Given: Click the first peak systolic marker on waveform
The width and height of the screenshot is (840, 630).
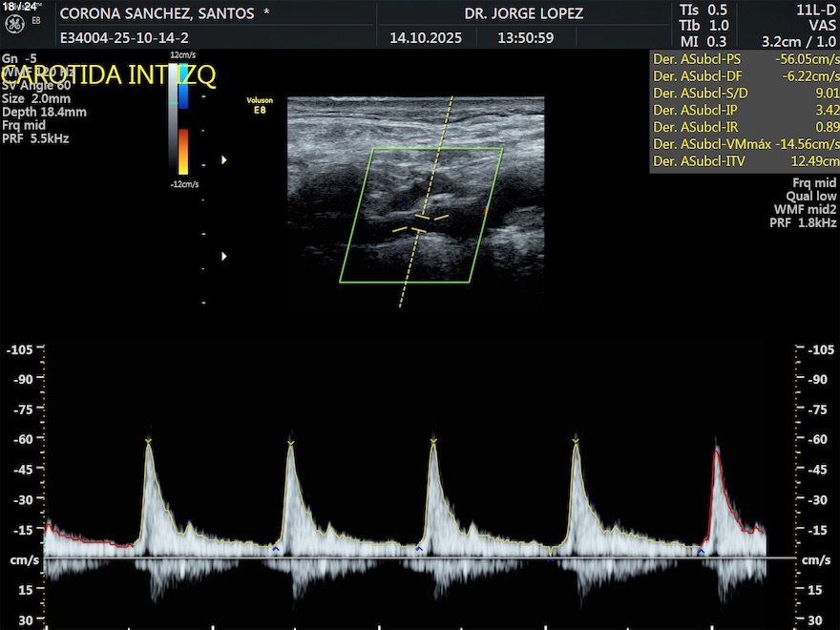Looking at the screenshot, I should pos(149,441).
